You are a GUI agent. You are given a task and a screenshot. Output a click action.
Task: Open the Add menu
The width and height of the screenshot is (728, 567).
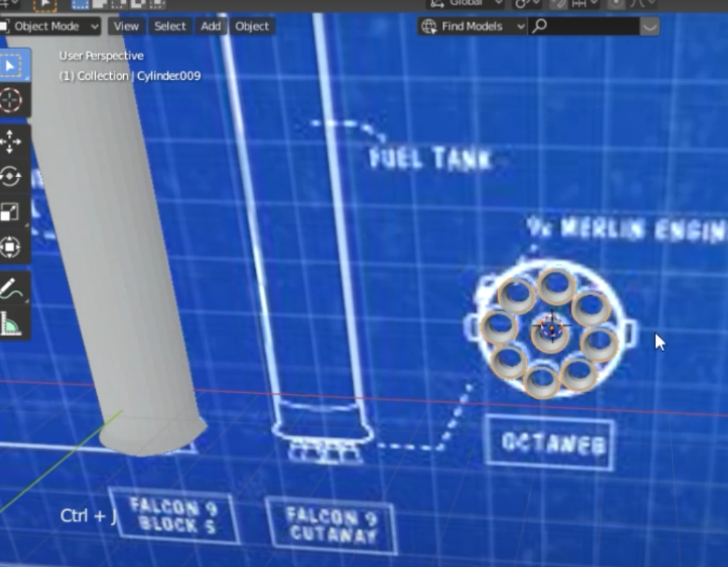tap(211, 27)
